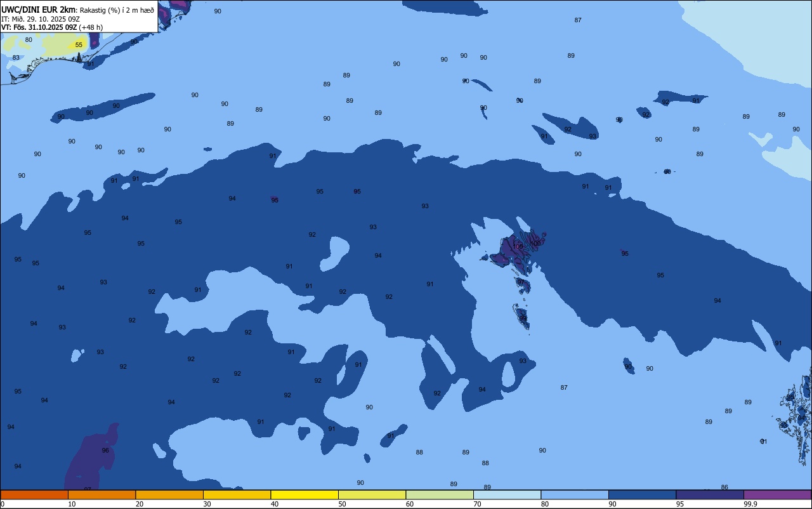
Task: Click the "83" value near the coastline
Action: (16, 58)
